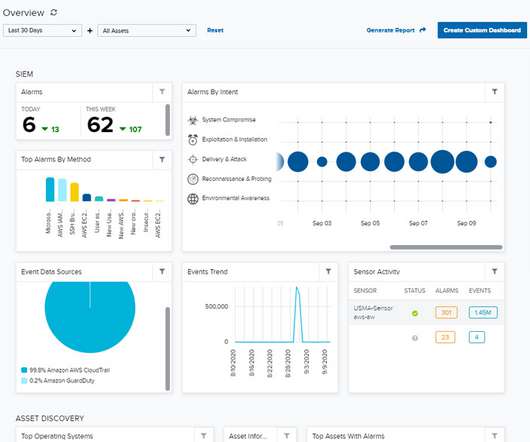The image size is (530, 442).
Task: Open the All Assets dropdown
Action: tap(147, 30)
